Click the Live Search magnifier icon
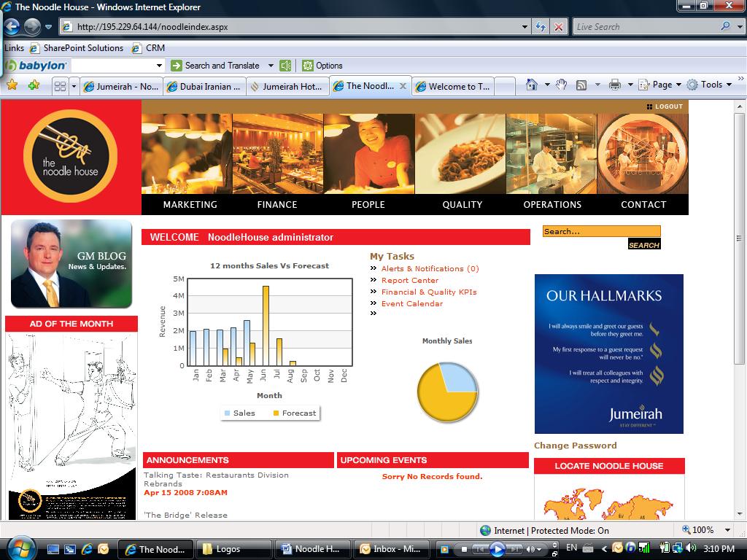Screen dimensions: 747x560 tap(725, 27)
